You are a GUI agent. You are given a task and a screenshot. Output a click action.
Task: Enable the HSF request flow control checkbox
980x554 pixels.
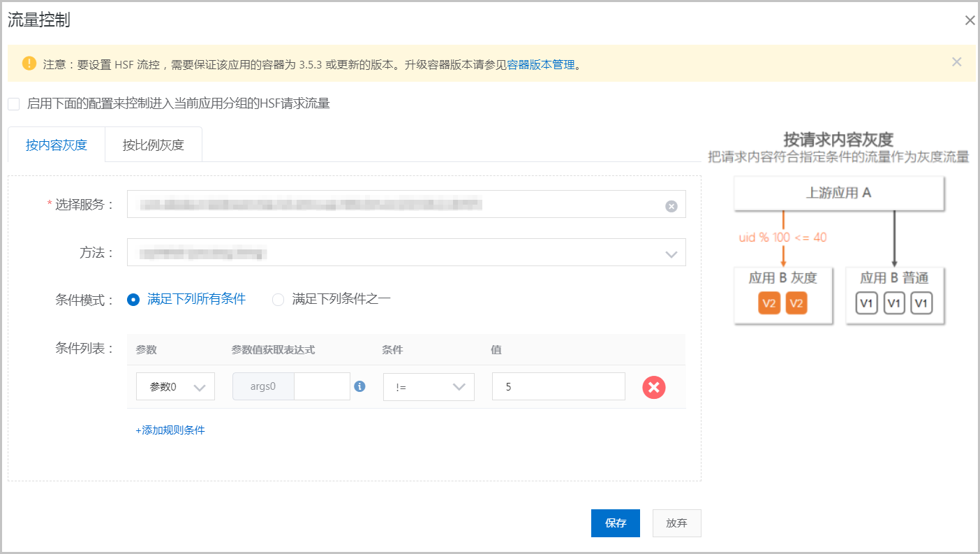[x=14, y=104]
